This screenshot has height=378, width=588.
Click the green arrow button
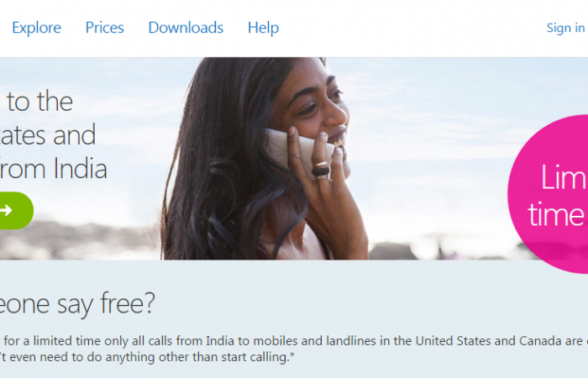[x=15, y=210]
